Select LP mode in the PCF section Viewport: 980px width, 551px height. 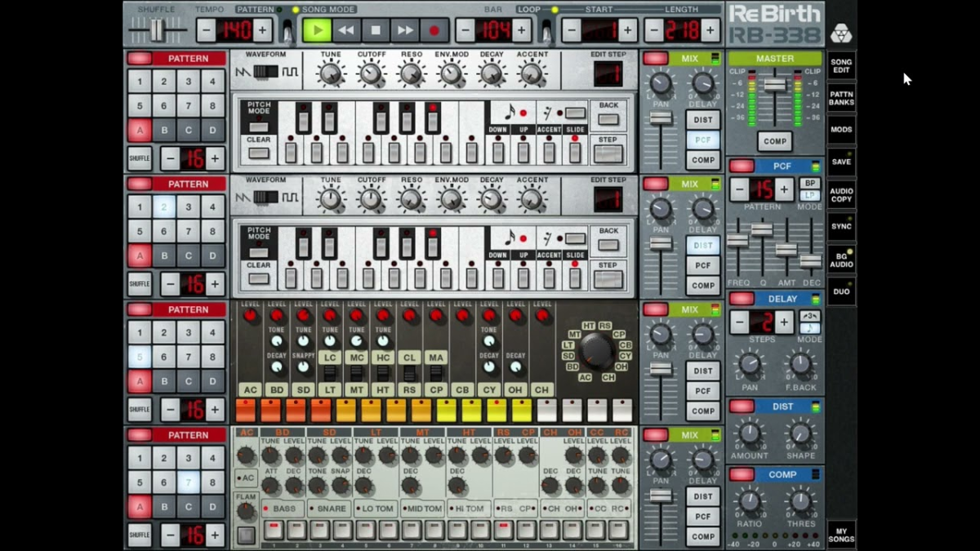tap(809, 195)
